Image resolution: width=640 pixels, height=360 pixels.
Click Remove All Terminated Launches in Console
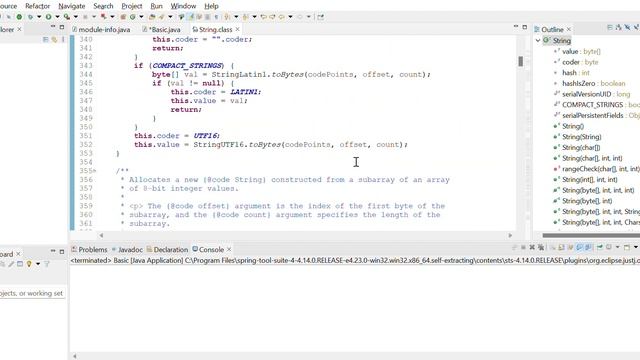(x=541, y=247)
